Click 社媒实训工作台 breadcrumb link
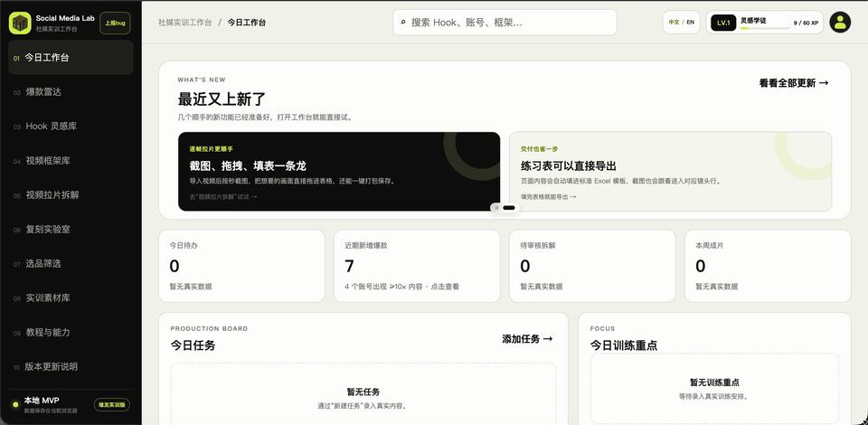868x425 pixels. click(184, 23)
